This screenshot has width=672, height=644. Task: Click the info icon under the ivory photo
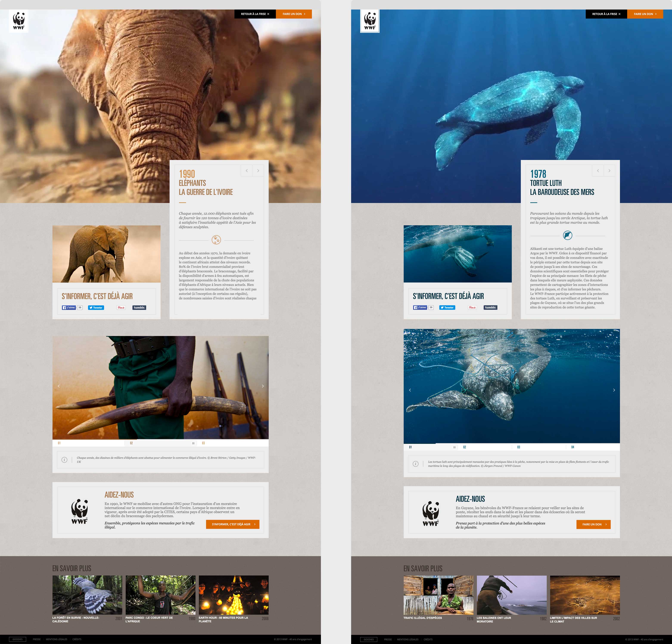64,460
